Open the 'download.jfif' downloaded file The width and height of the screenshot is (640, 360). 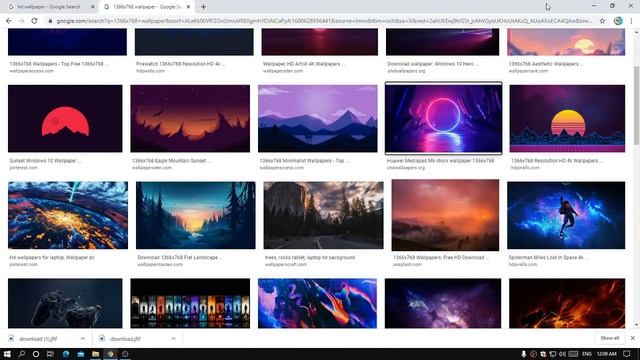coord(125,339)
